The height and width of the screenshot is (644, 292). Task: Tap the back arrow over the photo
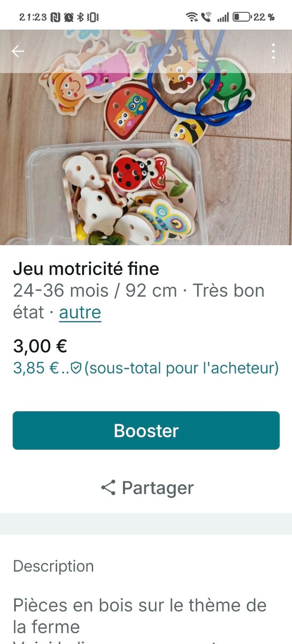click(18, 51)
